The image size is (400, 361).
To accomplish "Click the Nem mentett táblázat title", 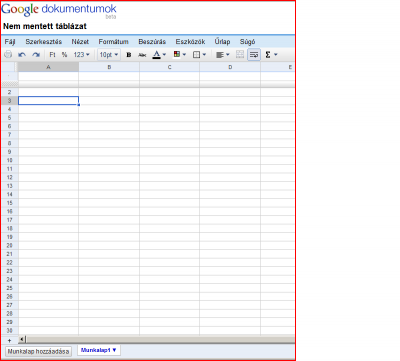I will pos(45,26).
